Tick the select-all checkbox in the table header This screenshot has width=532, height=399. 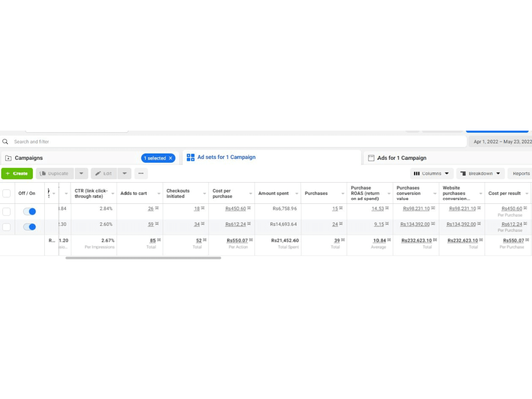coord(6,193)
